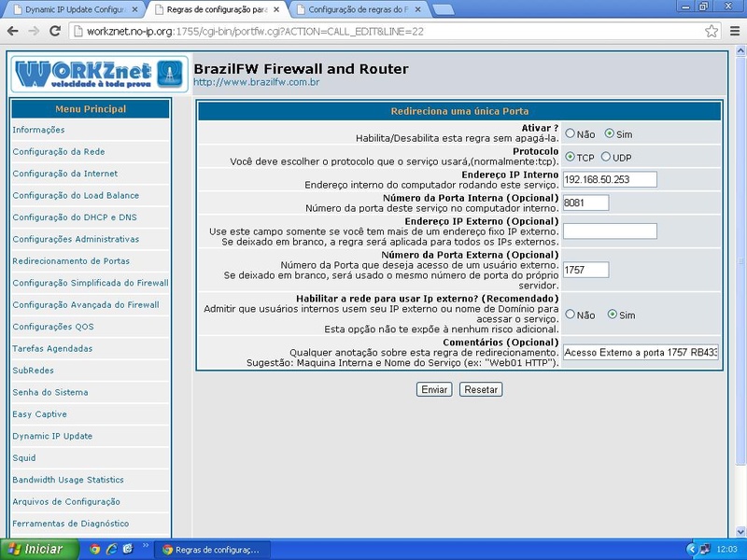Open new tab button
747x560 pixels.
(x=444, y=9)
